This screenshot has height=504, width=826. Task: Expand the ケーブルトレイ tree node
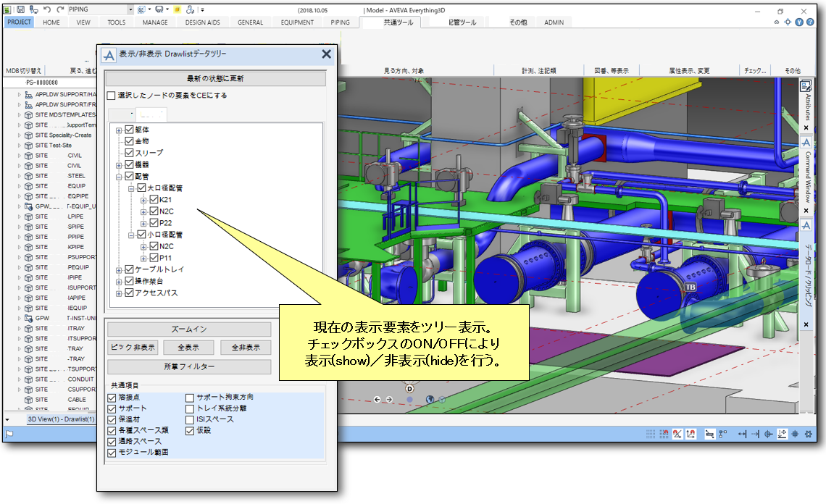click(x=119, y=269)
